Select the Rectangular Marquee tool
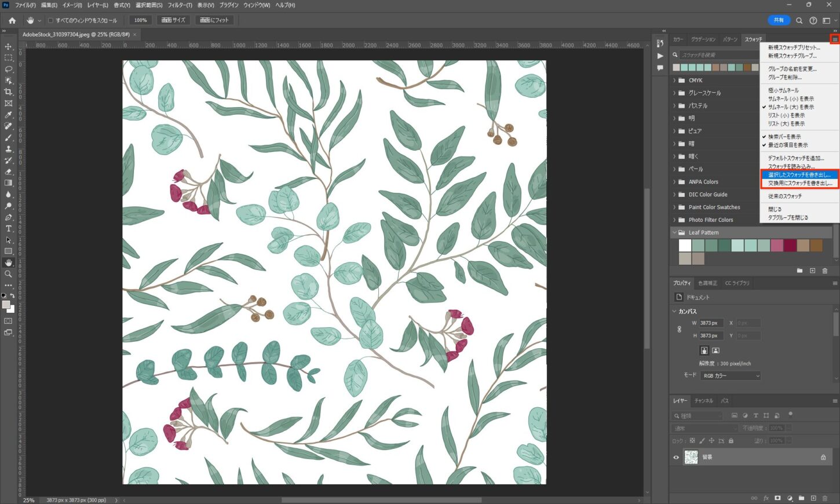Viewport: 840px width, 504px height. point(8,58)
